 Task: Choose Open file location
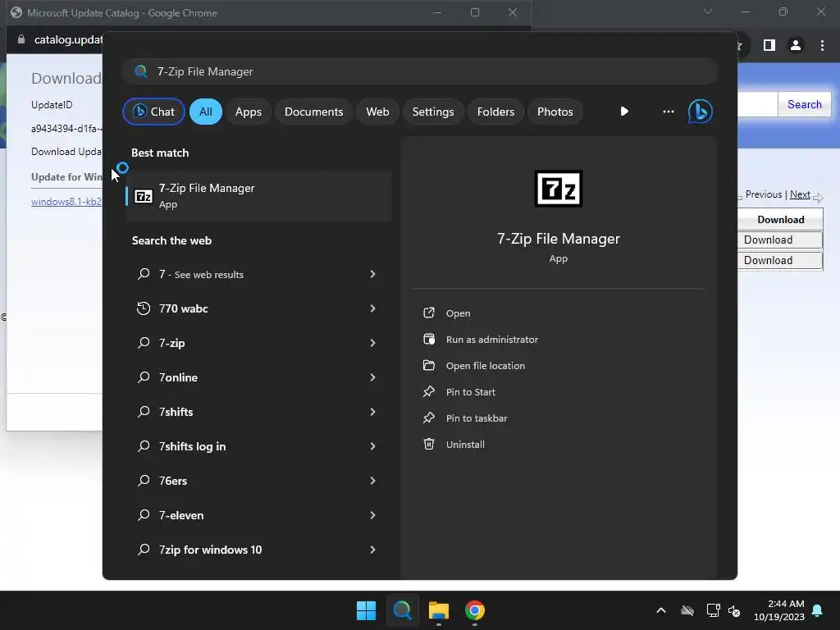tap(486, 365)
